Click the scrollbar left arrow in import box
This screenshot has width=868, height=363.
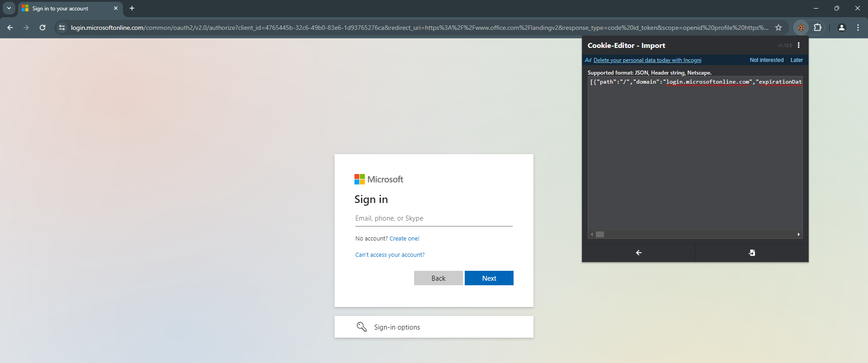pos(592,234)
